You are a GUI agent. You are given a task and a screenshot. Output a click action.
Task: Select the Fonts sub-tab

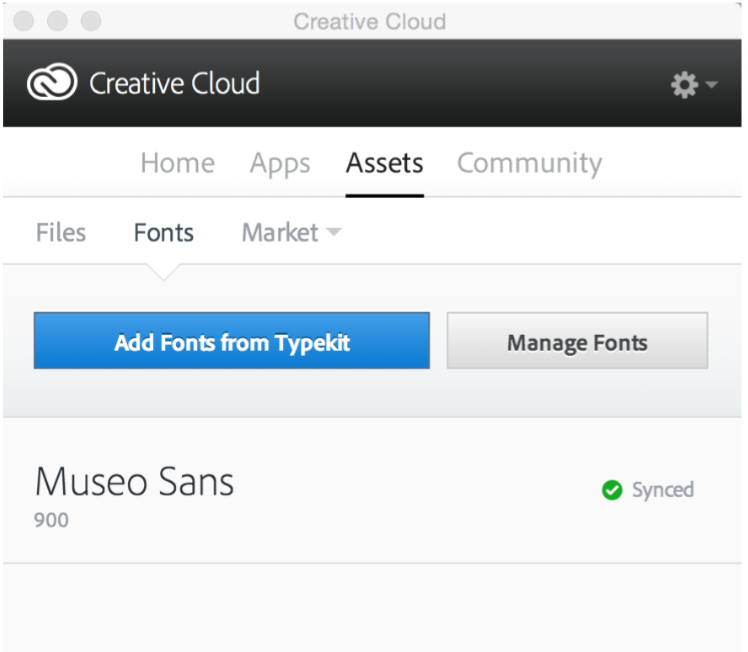tap(164, 233)
